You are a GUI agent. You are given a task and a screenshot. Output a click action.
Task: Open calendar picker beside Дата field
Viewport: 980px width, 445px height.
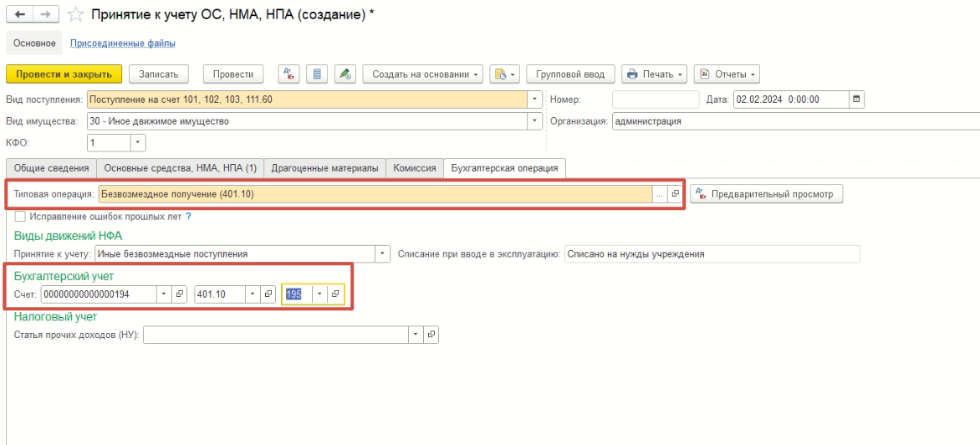(857, 99)
